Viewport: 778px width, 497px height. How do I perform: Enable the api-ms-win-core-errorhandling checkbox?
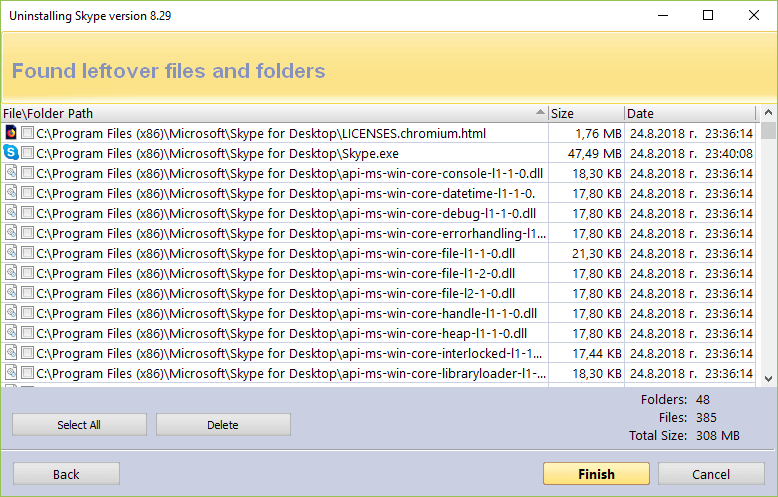(27, 233)
